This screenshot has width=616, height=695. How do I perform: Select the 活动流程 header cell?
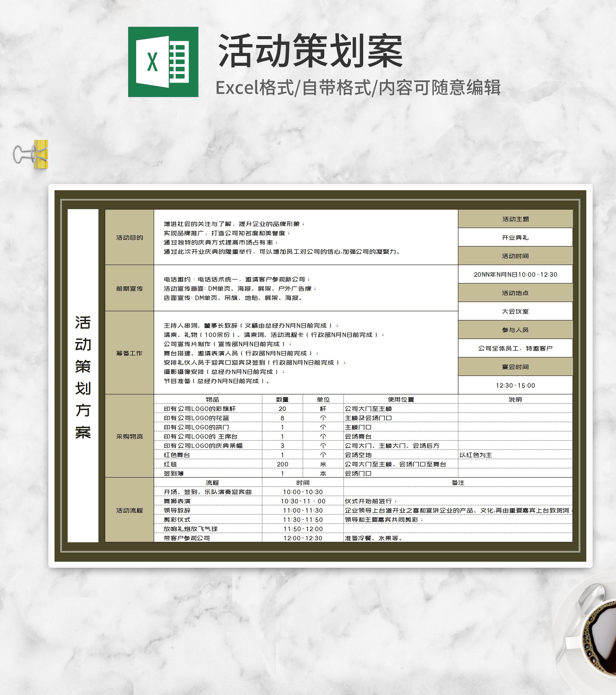(x=129, y=510)
